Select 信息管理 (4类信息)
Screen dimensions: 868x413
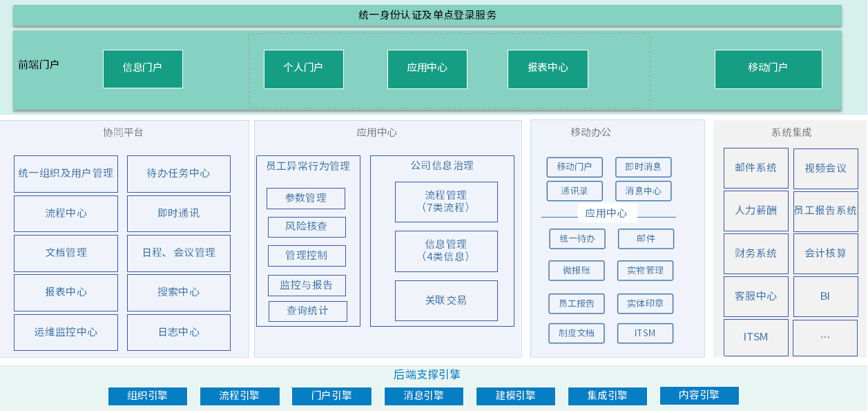tap(446, 251)
